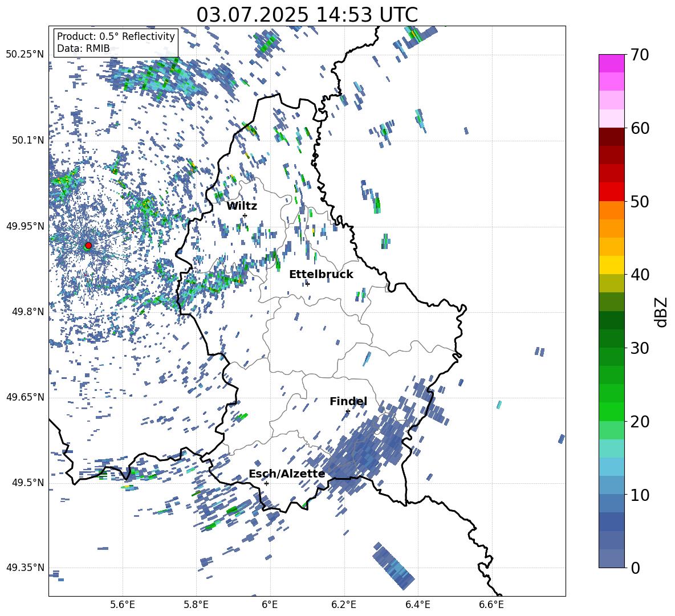Click the Product: 0.5° Reflectivity text
Image resolution: width=675 pixels, height=616 pixels.
coord(116,36)
